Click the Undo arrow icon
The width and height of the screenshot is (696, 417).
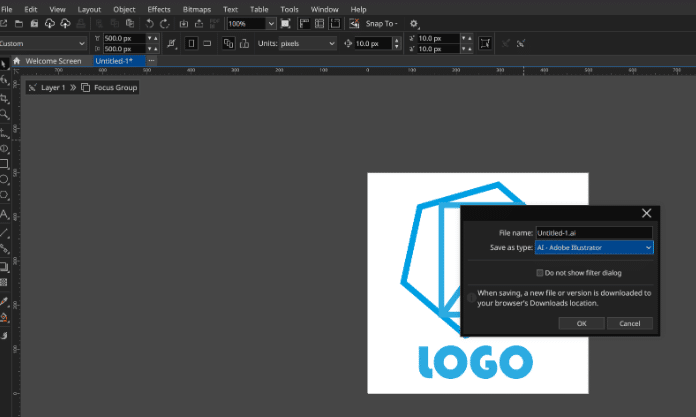(150, 24)
